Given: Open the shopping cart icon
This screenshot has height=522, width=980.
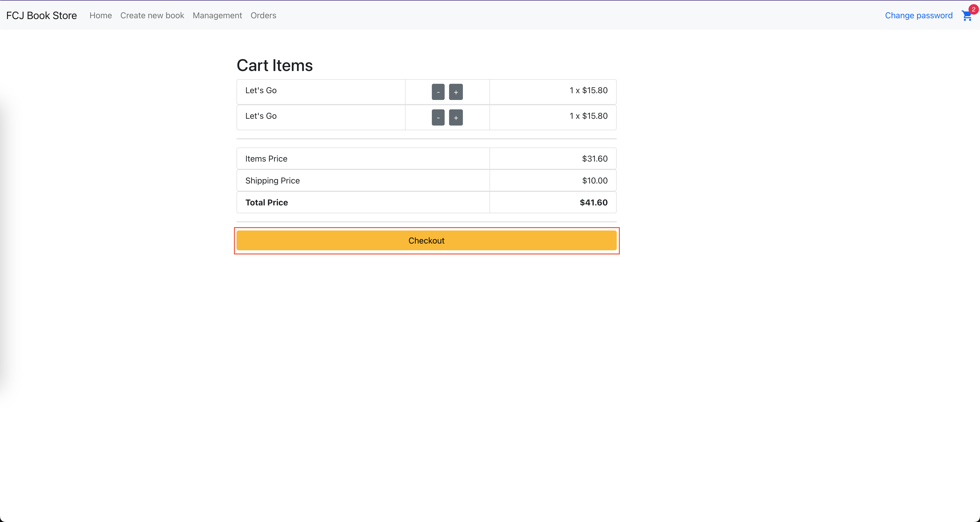Looking at the screenshot, I should point(967,16).
